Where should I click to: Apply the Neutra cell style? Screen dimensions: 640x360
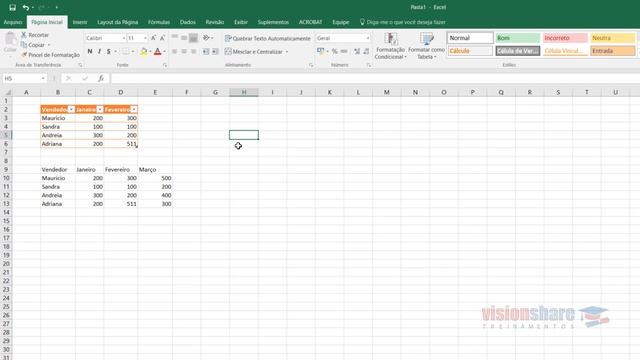pos(613,38)
